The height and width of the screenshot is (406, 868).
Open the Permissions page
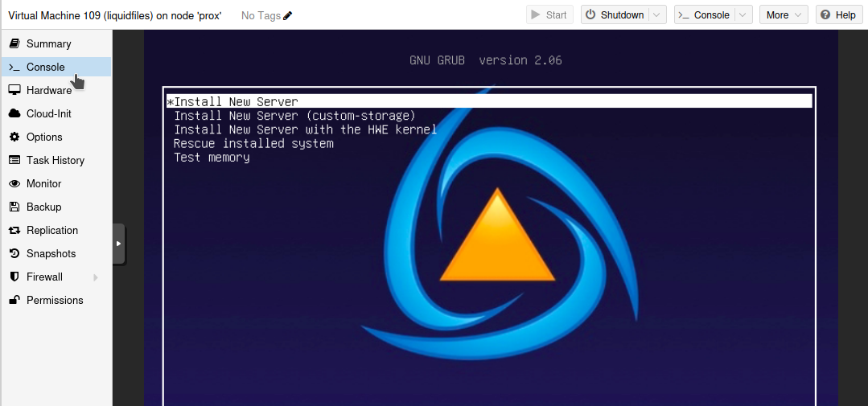(x=56, y=300)
